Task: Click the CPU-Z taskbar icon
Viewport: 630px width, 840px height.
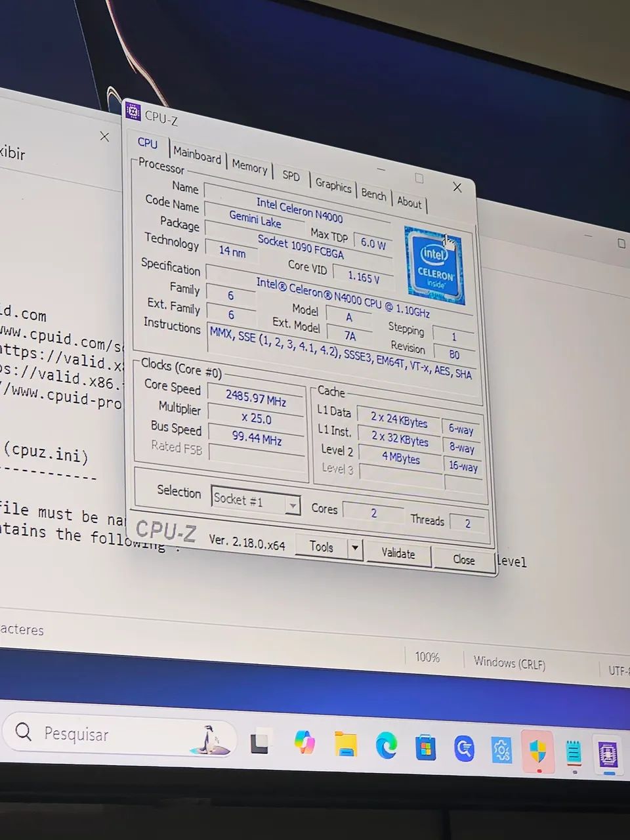Action: tap(608, 755)
